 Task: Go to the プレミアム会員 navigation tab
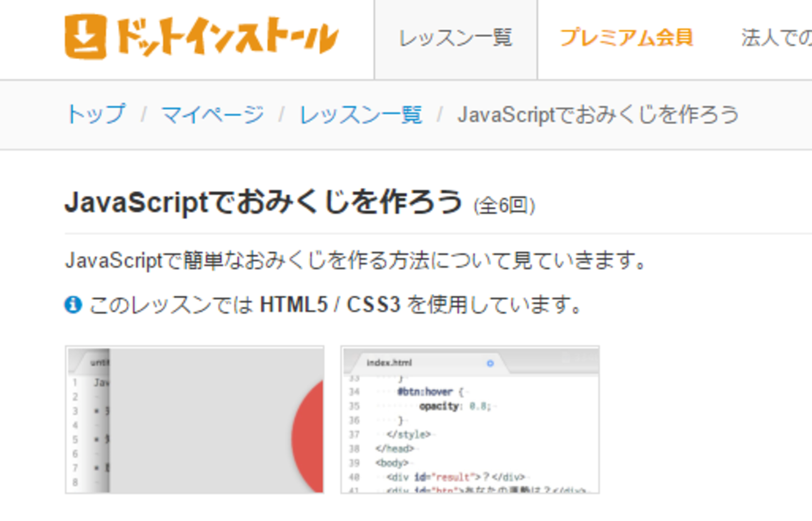pos(626,38)
